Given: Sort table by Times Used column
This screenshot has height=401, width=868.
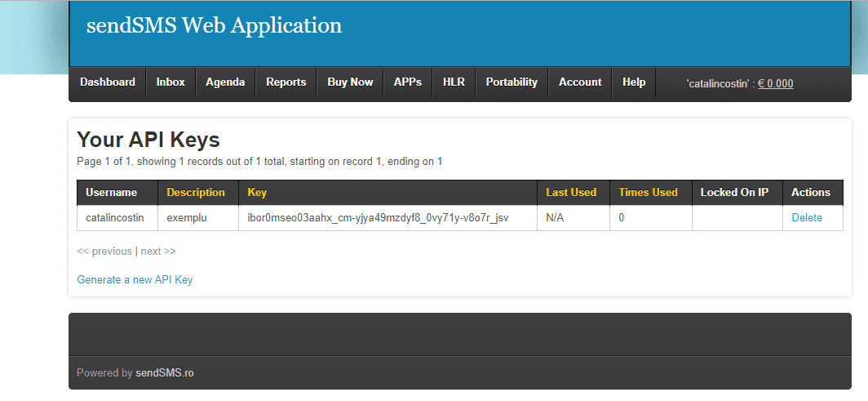Looking at the screenshot, I should [x=649, y=193].
